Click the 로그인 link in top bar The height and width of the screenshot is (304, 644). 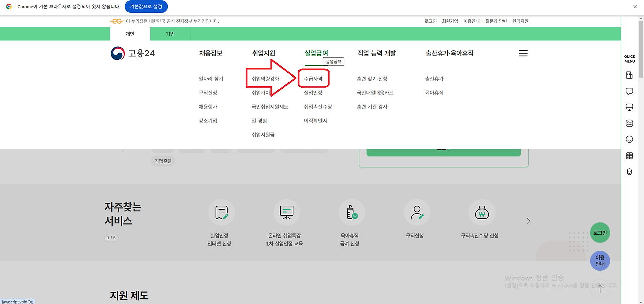(430, 21)
